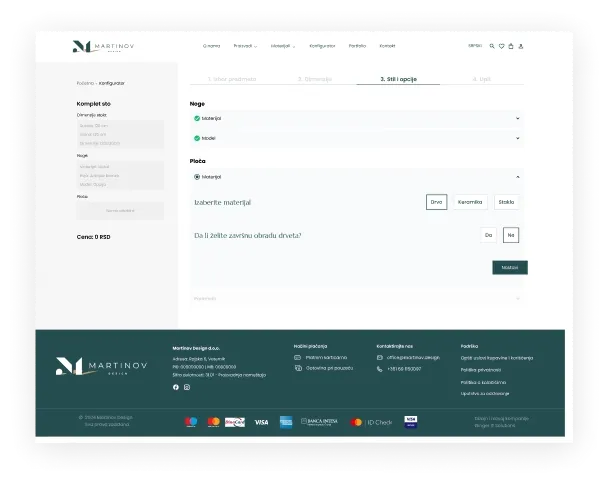Viewport: 609px width, 483px height.
Task: Select the Ploča Materijal radio indicator
Action: (x=197, y=177)
